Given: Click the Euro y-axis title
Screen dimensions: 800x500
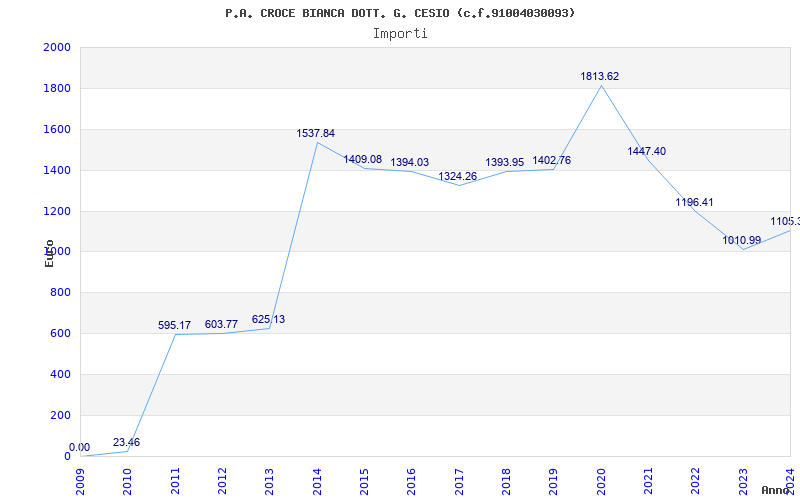Looking at the screenshot, I should click(x=49, y=253).
